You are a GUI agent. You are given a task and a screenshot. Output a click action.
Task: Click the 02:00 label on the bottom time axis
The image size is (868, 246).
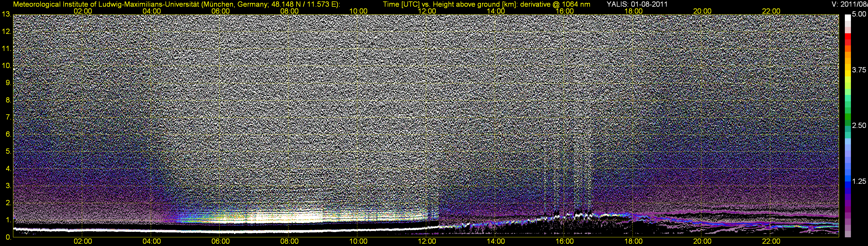click(x=83, y=241)
